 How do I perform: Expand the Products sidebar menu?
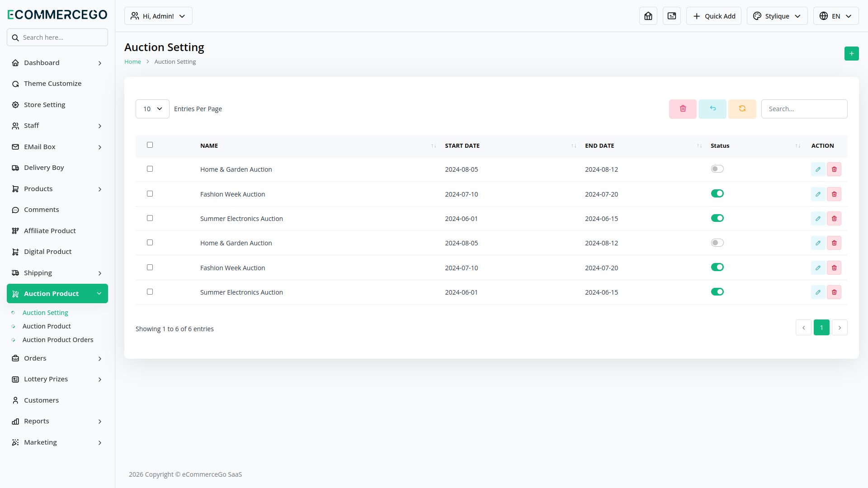[57, 189]
